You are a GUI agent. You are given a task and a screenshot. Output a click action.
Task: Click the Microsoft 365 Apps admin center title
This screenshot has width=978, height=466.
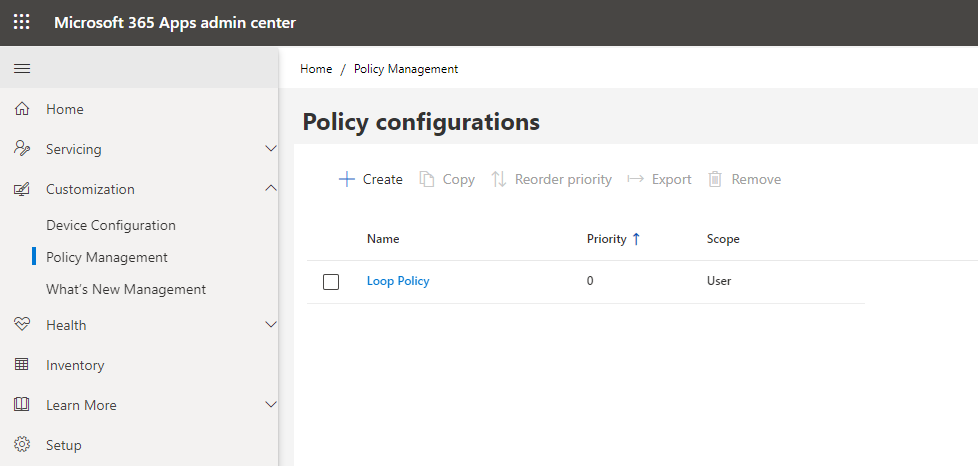click(175, 23)
